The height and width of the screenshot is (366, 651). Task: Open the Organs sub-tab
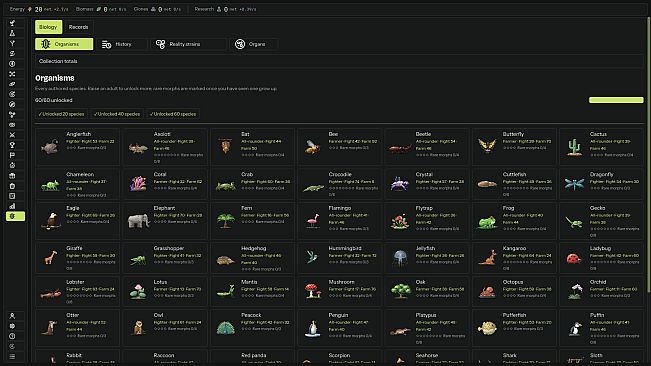(x=254, y=44)
